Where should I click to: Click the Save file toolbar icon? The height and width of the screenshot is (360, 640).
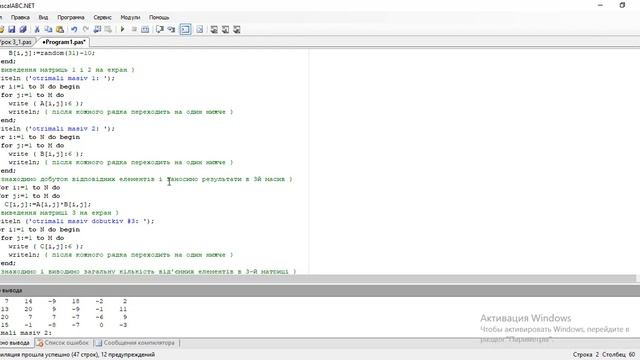pyautogui.click(x=11, y=29)
